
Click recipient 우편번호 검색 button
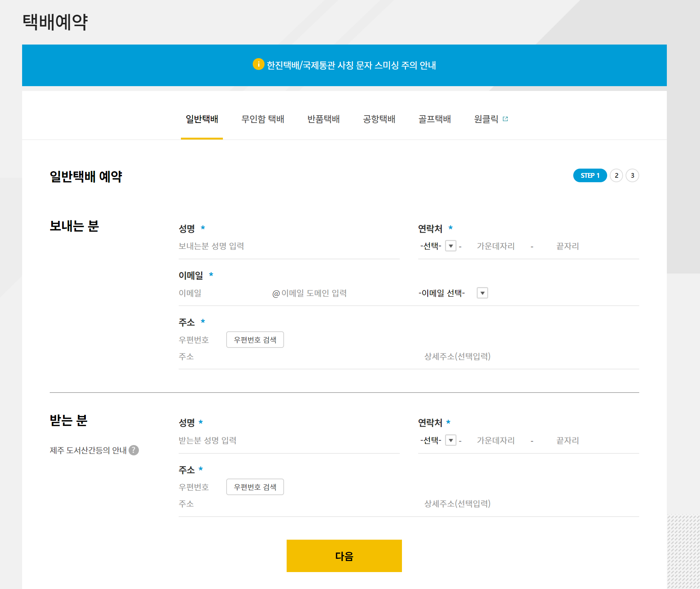click(x=255, y=487)
